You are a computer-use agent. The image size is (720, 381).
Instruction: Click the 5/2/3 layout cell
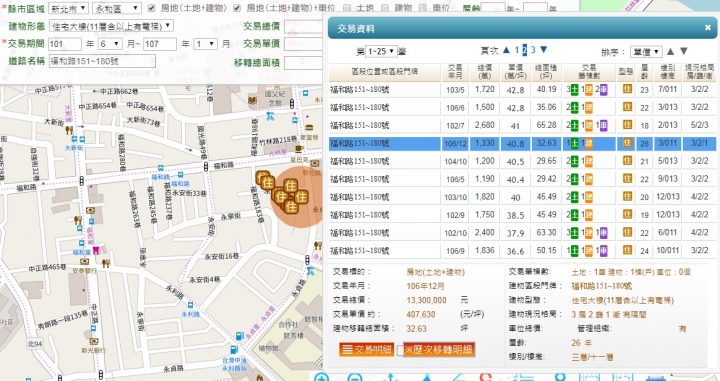700,125
